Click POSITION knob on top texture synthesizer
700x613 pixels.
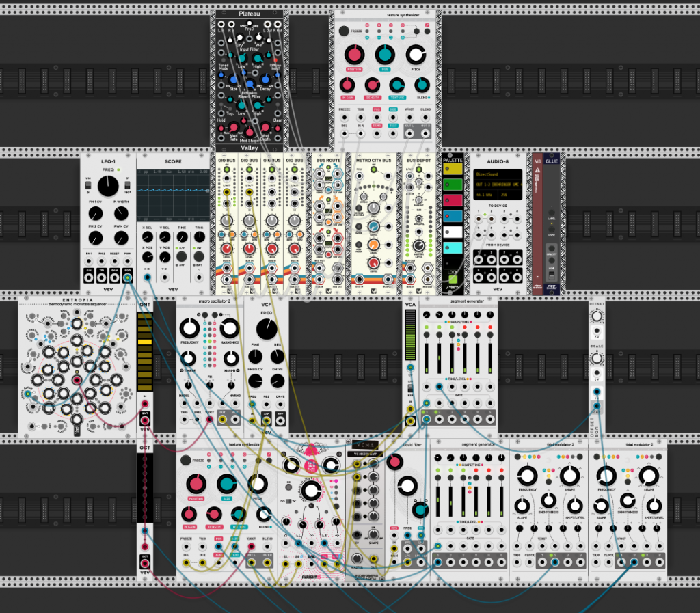click(354, 55)
